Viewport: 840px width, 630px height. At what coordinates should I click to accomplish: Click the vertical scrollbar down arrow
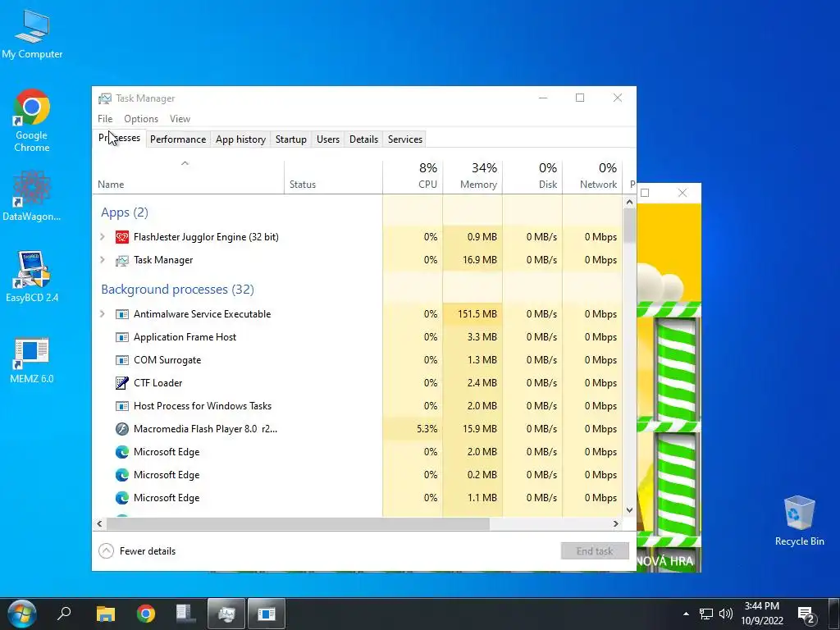[629, 510]
